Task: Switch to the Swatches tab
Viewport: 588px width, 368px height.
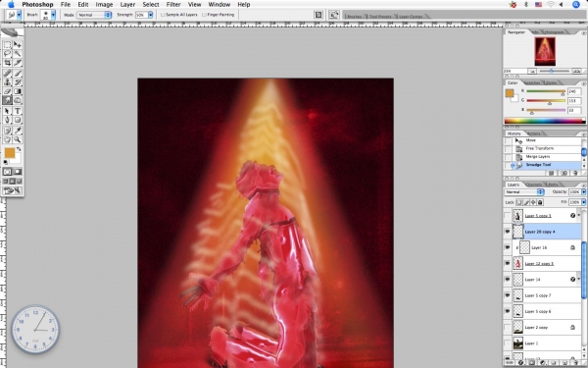Action: 532,82
